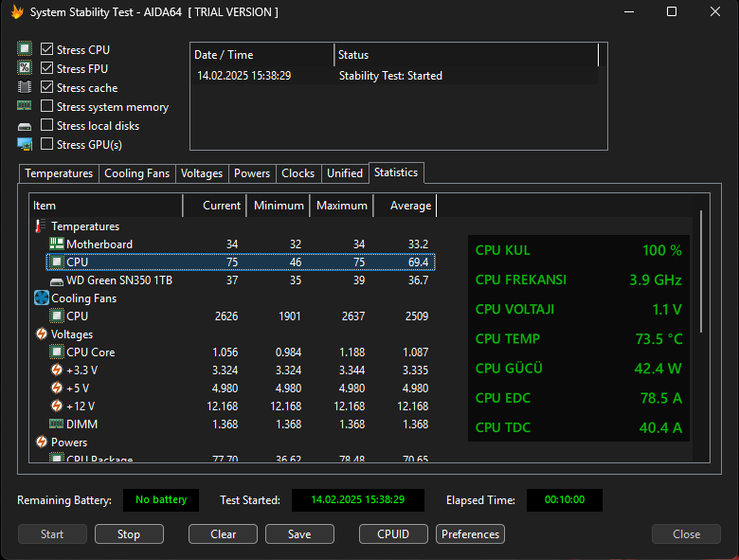
Task: Click the CPU TEMP 73.5 °C overlay reading
Action: coord(579,339)
